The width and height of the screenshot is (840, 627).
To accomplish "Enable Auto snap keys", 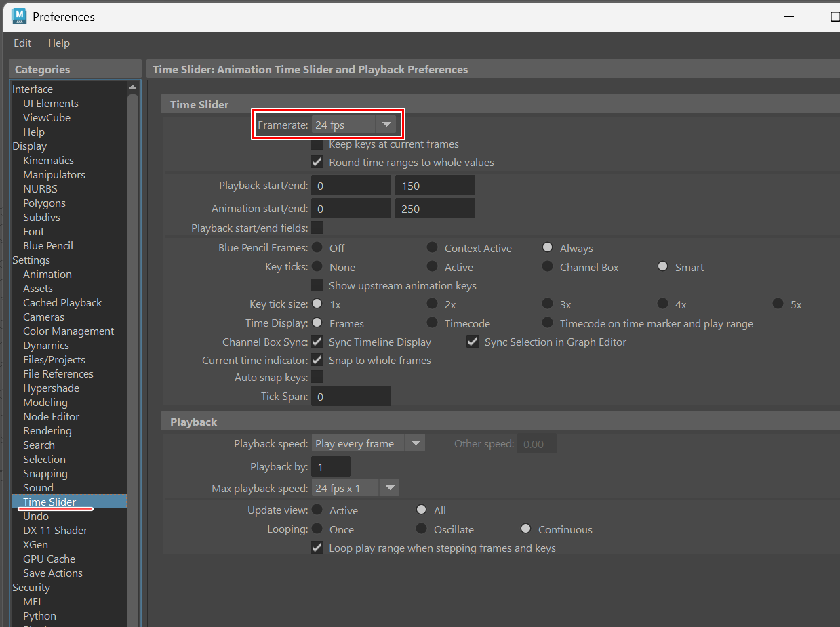I will point(317,377).
